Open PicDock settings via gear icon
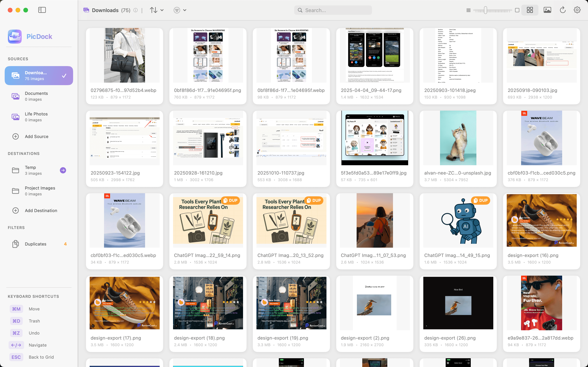This screenshot has width=588, height=367. tap(577, 10)
